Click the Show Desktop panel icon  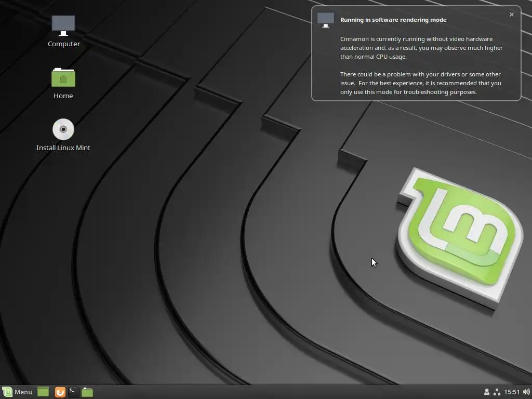click(43, 392)
